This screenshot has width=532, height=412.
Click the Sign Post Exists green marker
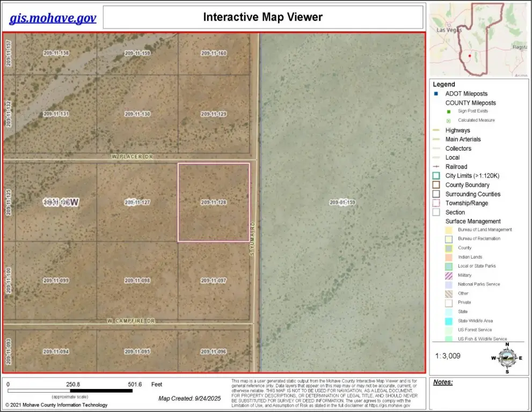(449, 111)
